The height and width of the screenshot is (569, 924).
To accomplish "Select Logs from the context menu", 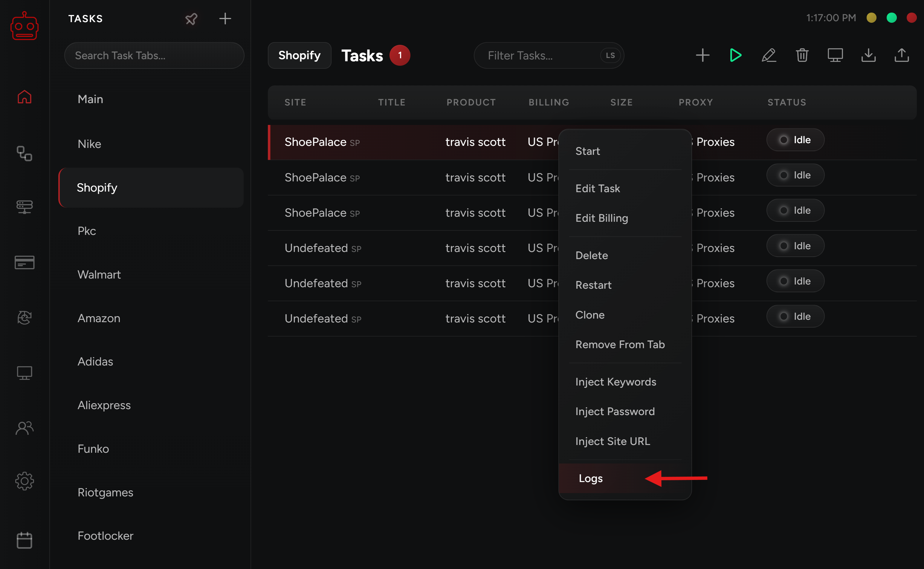I will pos(590,478).
